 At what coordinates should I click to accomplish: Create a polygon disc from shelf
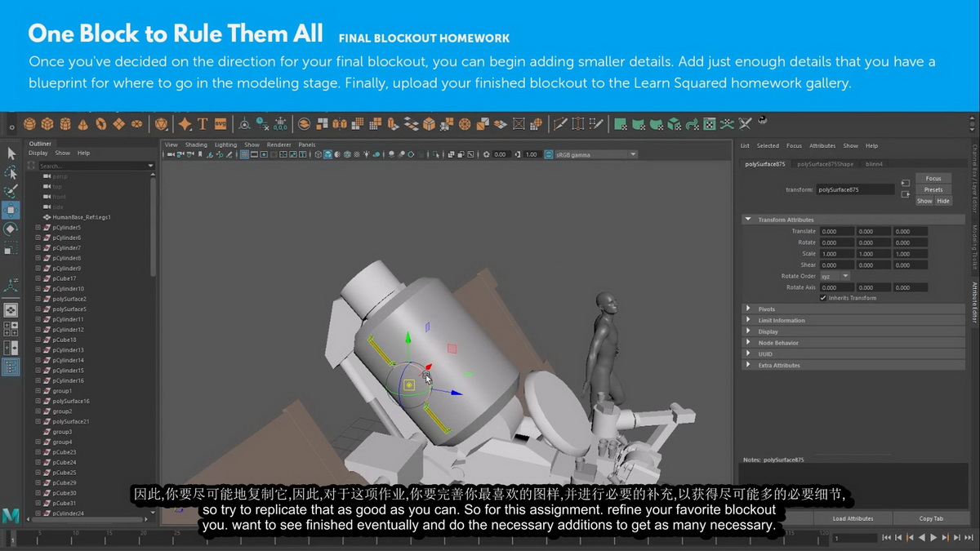pos(137,124)
